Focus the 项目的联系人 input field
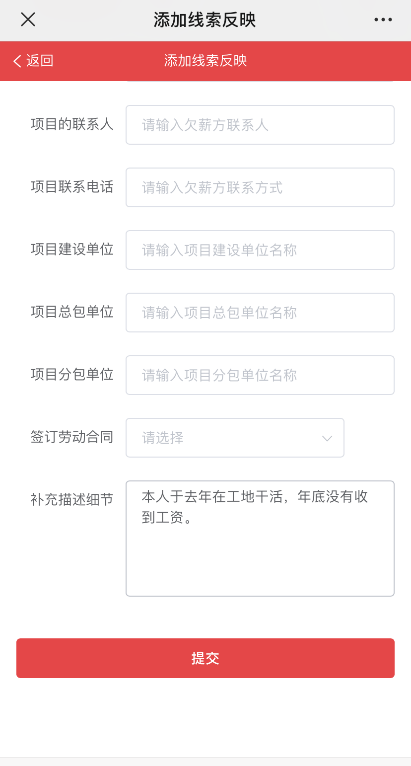The image size is (411, 766). [260, 125]
